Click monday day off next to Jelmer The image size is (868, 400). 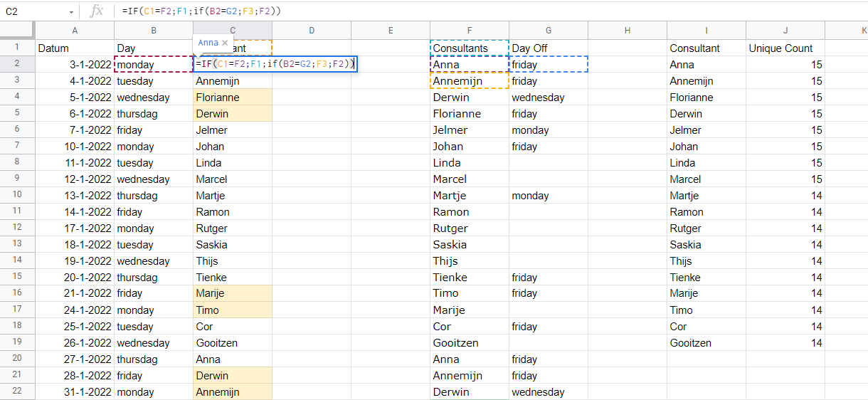coord(549,130)
